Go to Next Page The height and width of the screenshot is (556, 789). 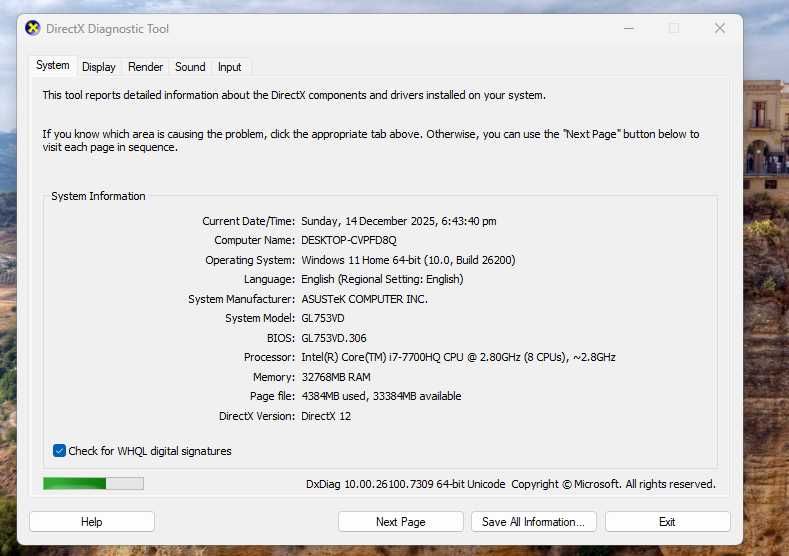tap(401, 522)
